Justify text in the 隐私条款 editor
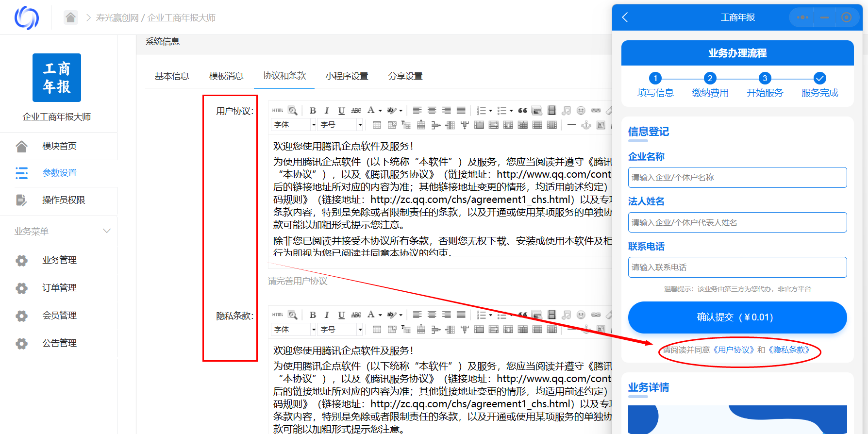 click(461, 315)
